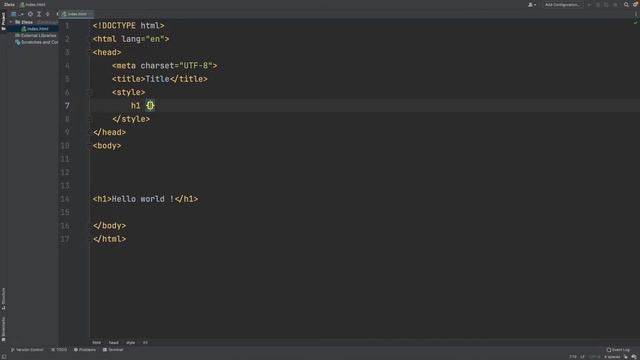Open Search Everywhere magnifier icon
The width and height of the screenshot is (640, 360).
(x=626, y=4)
